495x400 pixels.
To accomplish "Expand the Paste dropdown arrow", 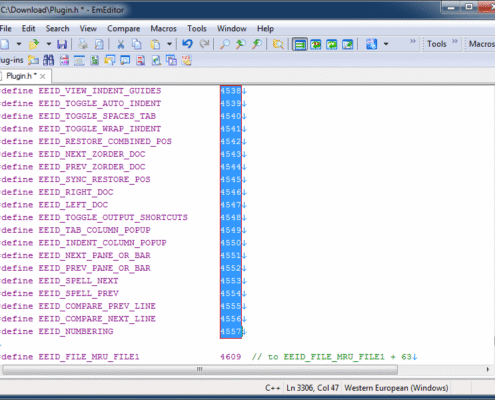I will coord(169,44).
